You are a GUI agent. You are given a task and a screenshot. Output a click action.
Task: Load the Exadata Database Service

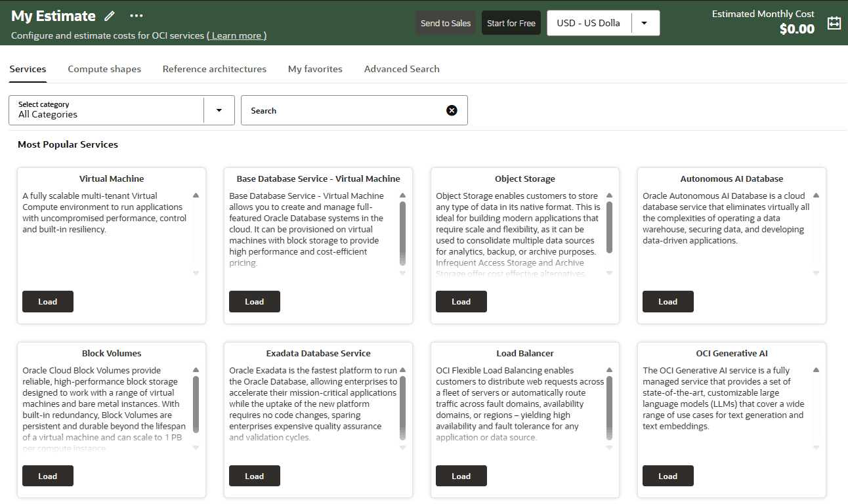tap(255, 476)
